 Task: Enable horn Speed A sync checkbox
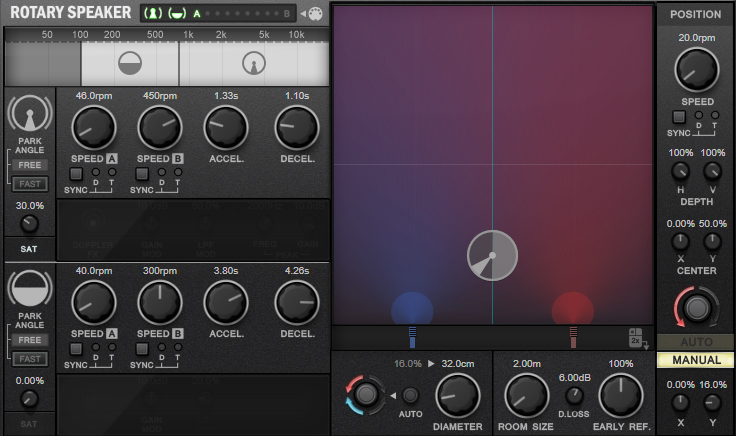click(x=76, y=173)
